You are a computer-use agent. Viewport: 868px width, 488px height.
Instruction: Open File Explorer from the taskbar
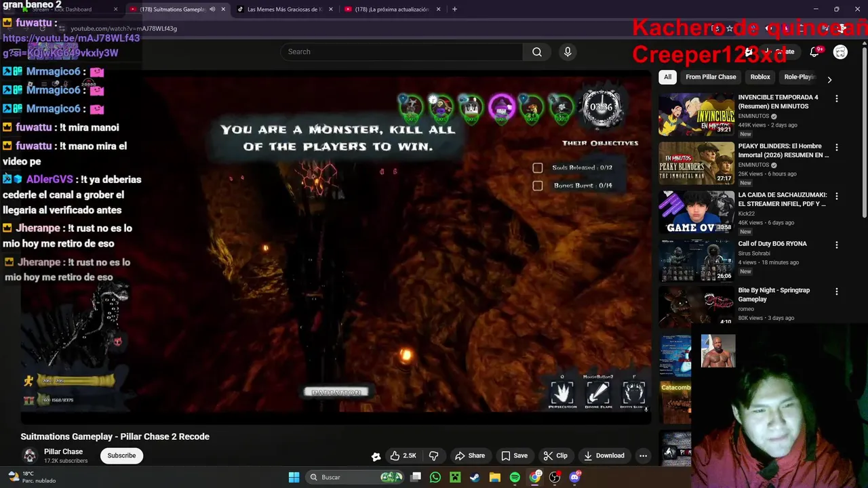[495, 477]
